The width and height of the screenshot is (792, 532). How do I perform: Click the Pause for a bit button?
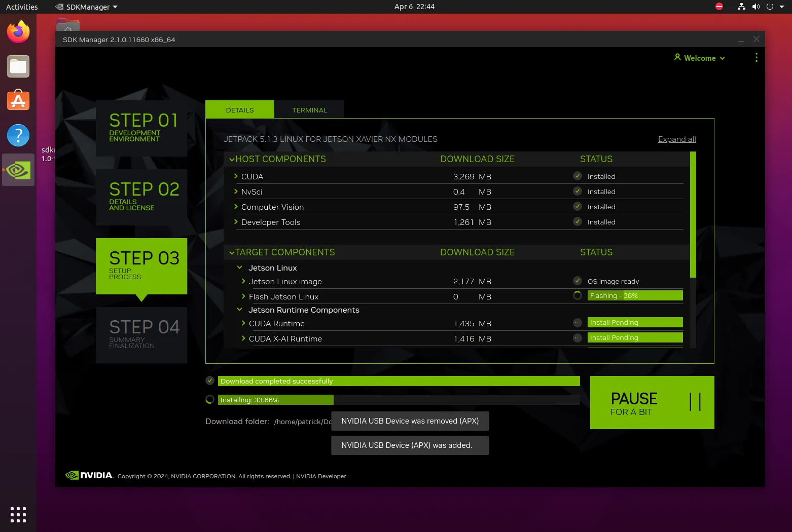pyautogui.click(x=652, y=402)
